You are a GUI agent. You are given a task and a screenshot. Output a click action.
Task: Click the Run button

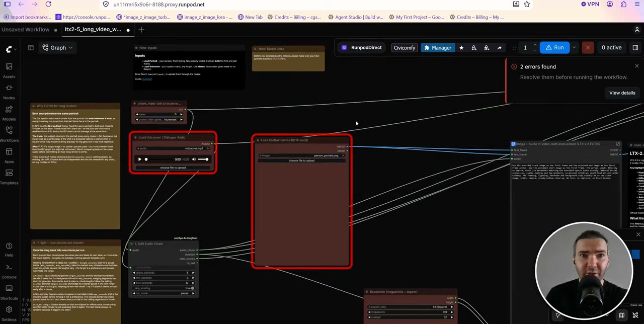tap(555, 48)
